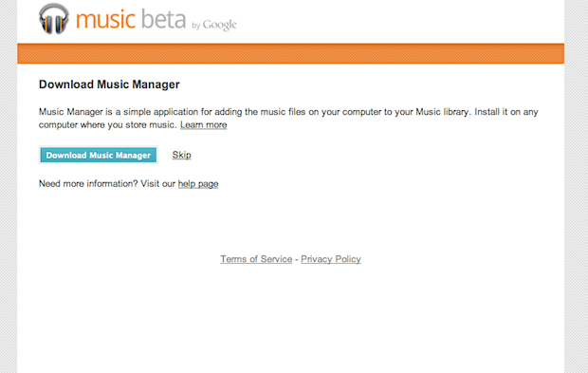
Task: Click the orange striped banner bar
Action: [290, 54]
